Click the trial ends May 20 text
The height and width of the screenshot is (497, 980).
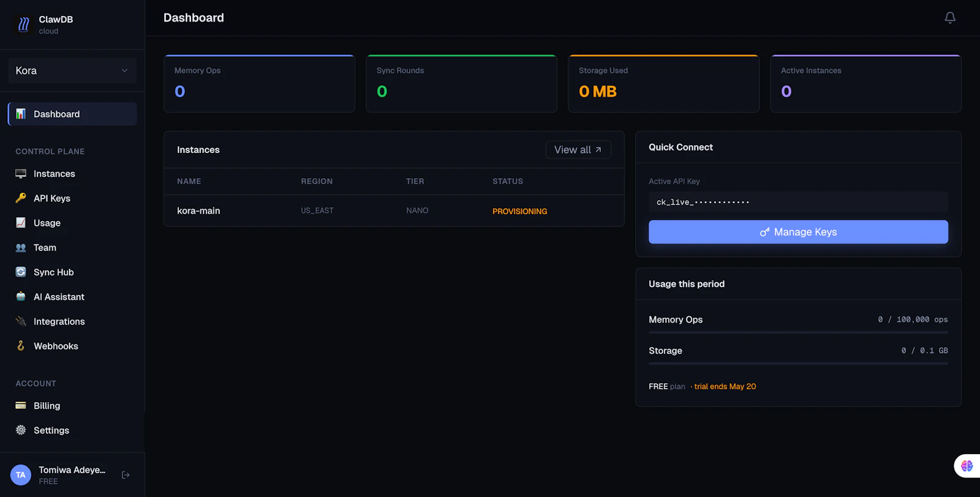(x=725, y=386)
